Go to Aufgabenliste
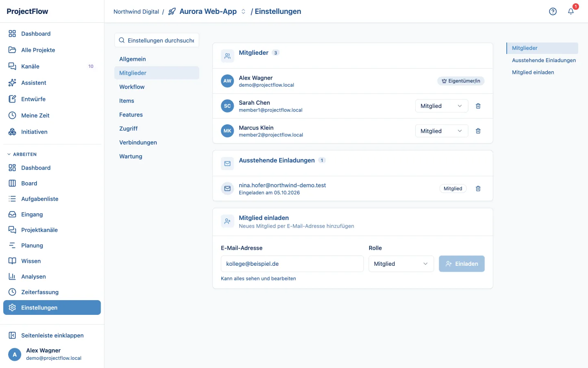The height and width of the screenshot is (368, 588). [52, 199]
